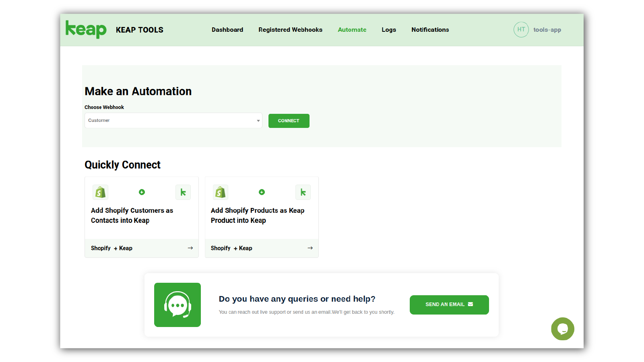
Task: Click the Keap logo in header
Action: coord(86,29)
